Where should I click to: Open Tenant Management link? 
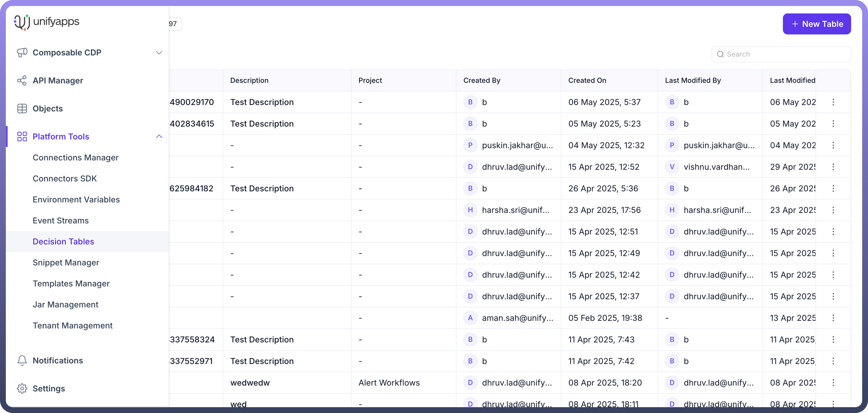72,326
